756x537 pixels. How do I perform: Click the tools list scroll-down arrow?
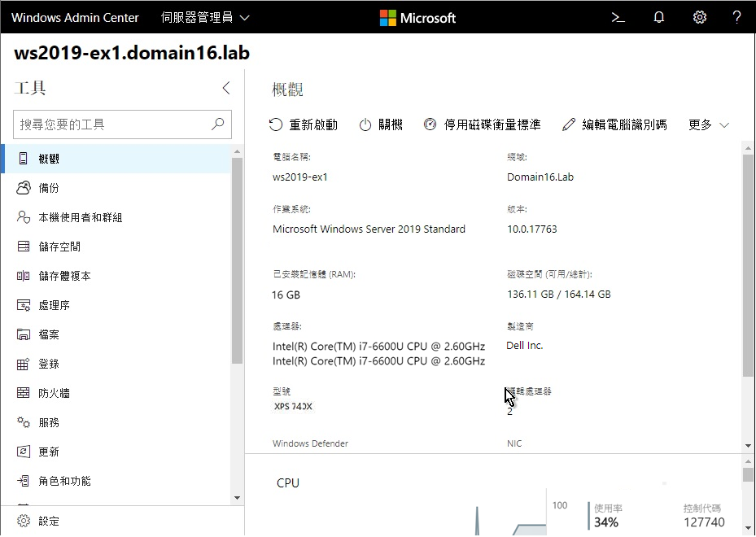coord(237,498)
